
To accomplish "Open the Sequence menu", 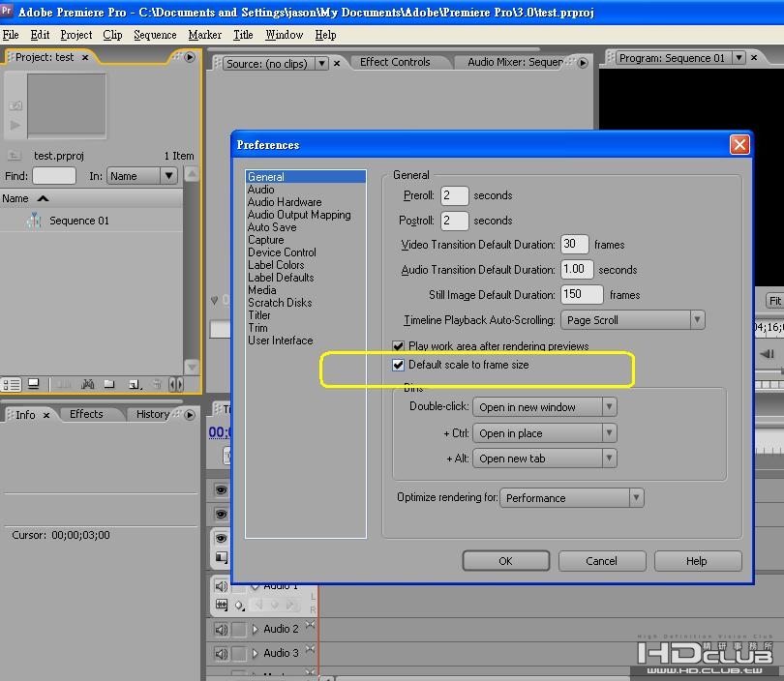I will [x=155, y=35].
